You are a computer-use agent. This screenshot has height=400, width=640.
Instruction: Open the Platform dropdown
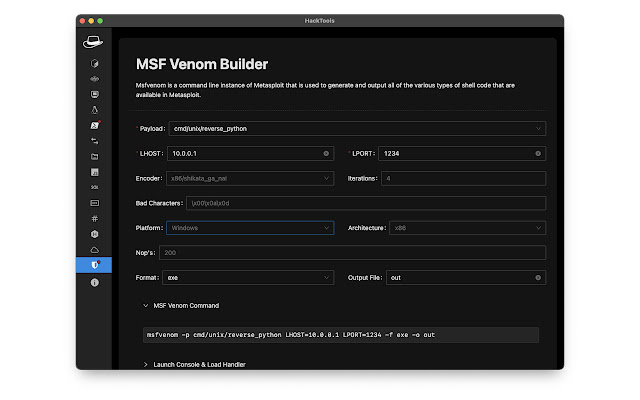[250, 228]
